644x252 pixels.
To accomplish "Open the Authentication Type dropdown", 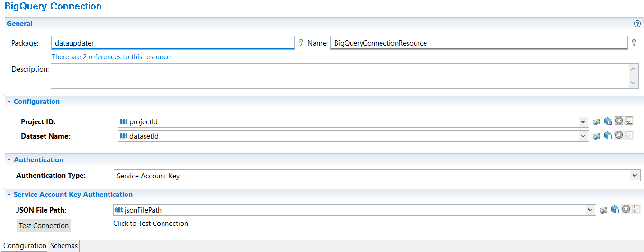I will click(x=635, y=176).
